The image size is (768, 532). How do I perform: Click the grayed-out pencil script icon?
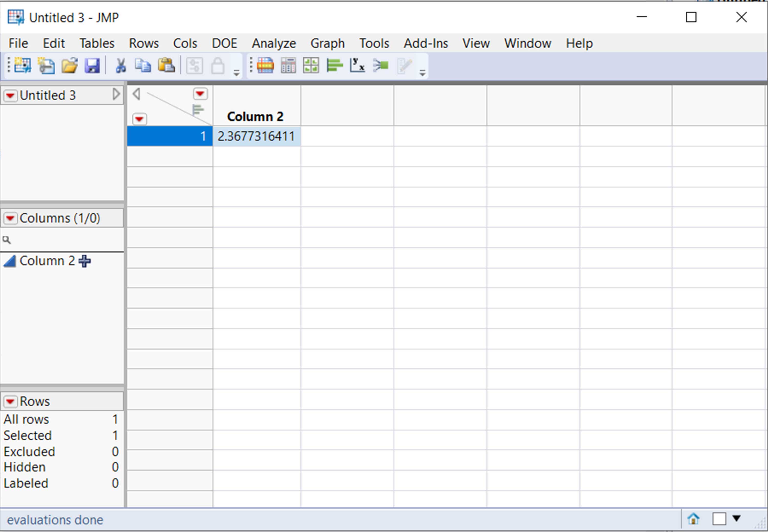pos(404,65)
